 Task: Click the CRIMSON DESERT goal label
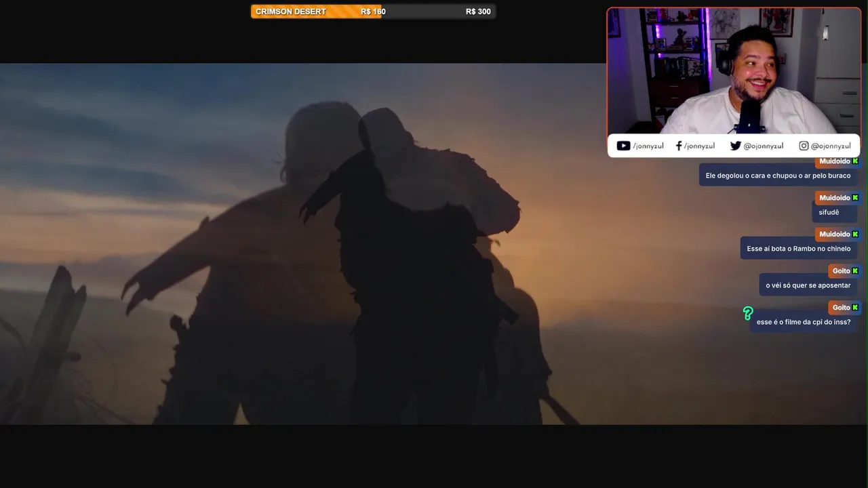(x=291, y=12)
